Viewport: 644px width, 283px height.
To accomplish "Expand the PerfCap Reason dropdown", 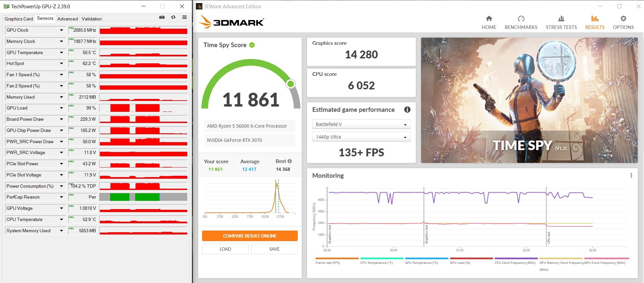I will click(x=61, y=197).
